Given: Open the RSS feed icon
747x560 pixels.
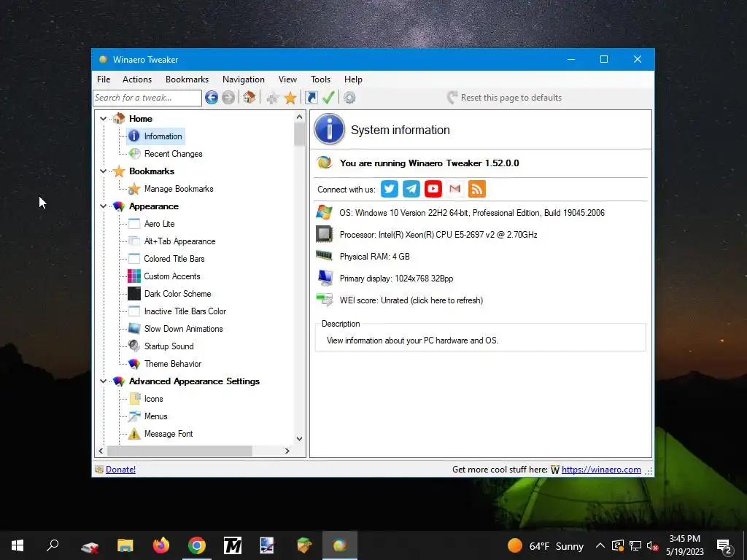Looking at the screenshot, I should click(x=477, y=189).
